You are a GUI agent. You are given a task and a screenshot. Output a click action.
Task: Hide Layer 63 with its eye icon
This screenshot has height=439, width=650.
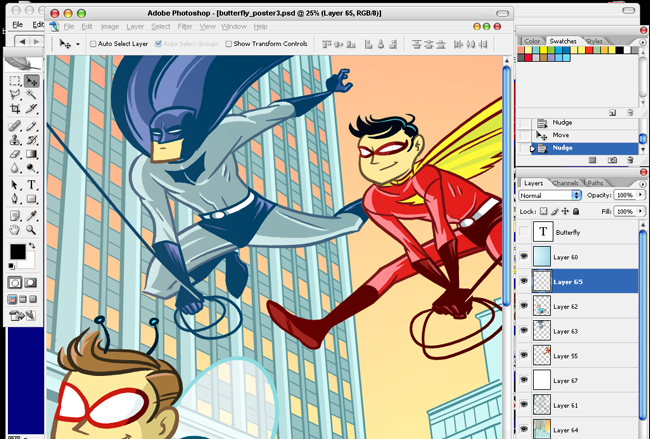(524, 330)
